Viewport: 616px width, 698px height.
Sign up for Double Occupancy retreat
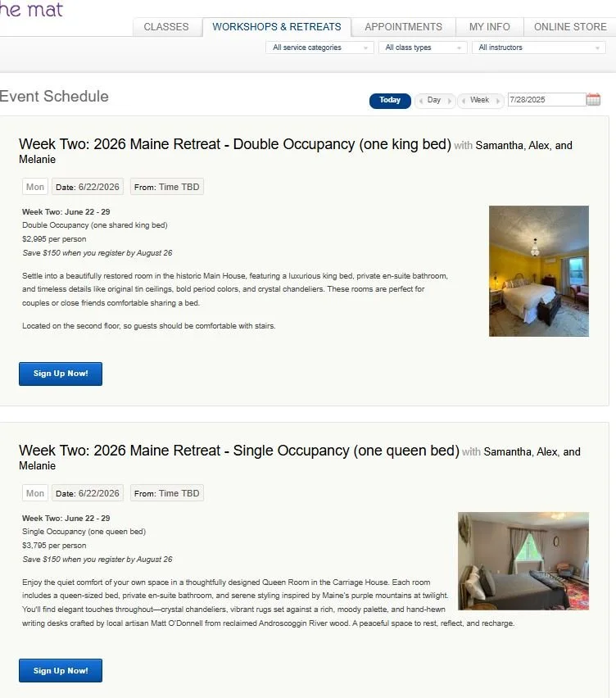click(61, 374)
